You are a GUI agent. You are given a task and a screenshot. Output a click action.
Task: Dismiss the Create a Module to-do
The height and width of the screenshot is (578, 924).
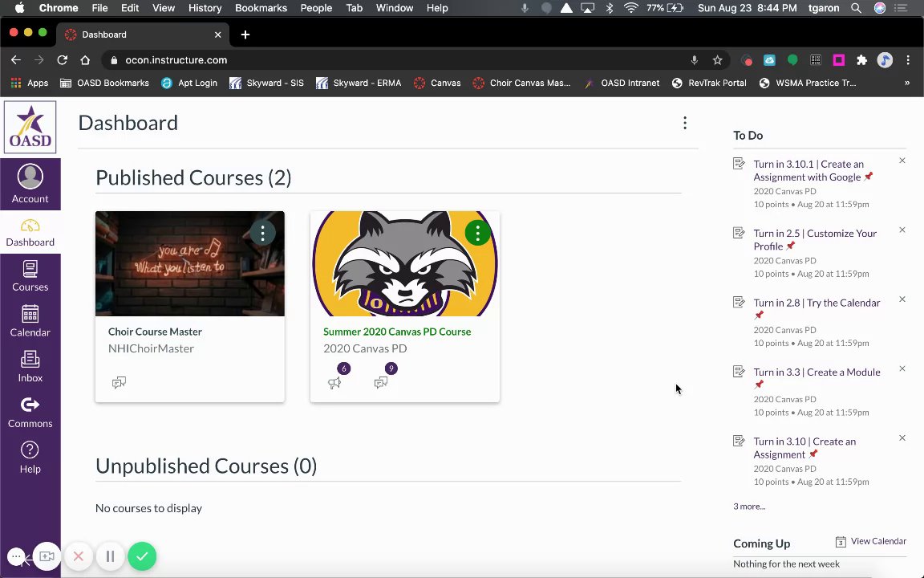(902, 368)
